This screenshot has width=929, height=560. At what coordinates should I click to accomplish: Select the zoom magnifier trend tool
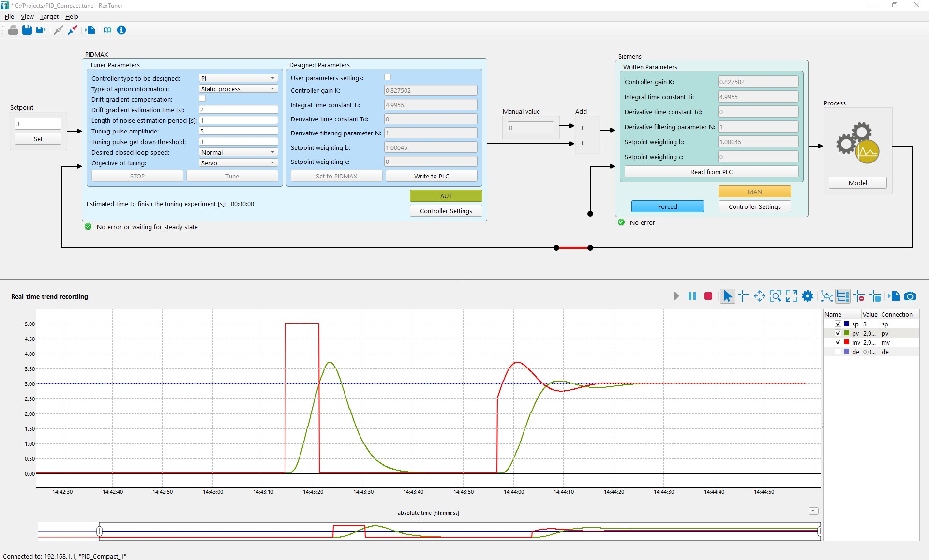coord(775,296)
